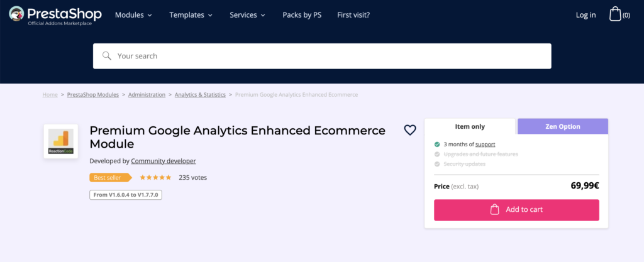644x262 pixels.
Task: Open the First visit? menu item
Action: pos(353,15)
